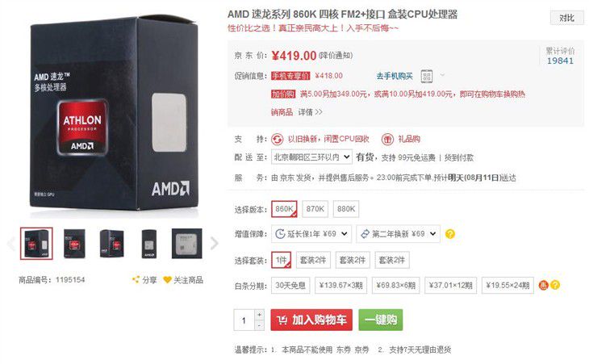This screenshot has width=589, height=364.
Task: View the CPU chip thumbnail image
Action: pyautogui.click(x=186, y=244)
